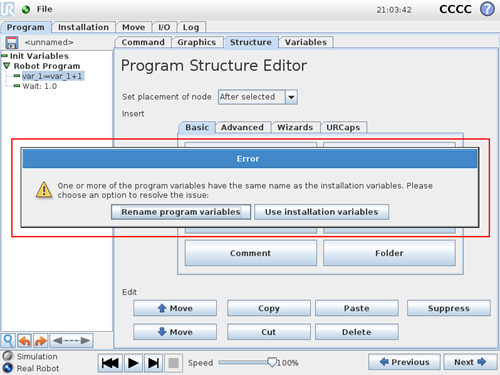Select the Real Robot radio option
The image size is (500, 375).
tap(7, 368)
